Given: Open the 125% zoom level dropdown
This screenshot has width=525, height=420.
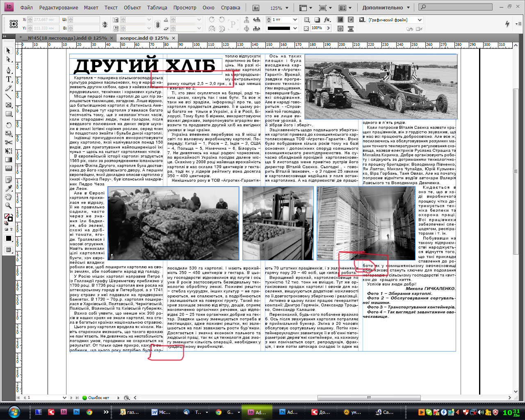Looking at the screenshot, I should tap(287, 8).
